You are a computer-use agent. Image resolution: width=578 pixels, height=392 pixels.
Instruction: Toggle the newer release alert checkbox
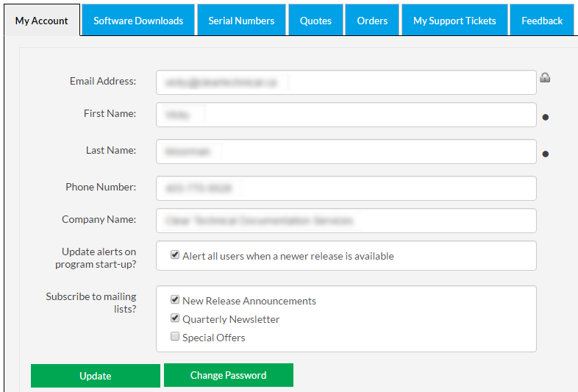(x=175, y=254)
